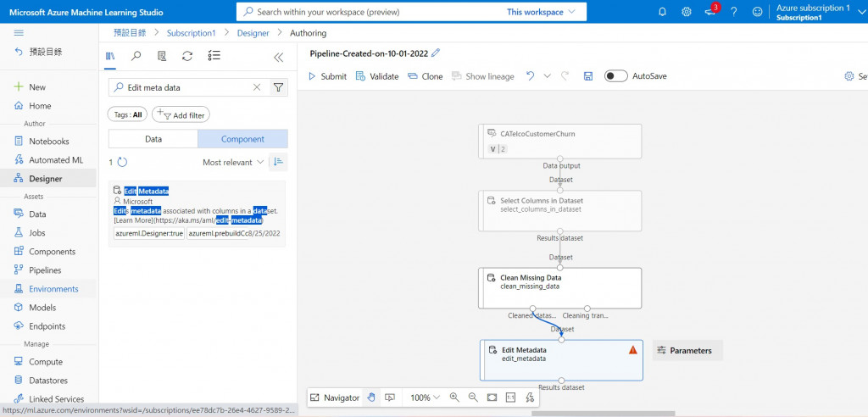Select the asset library icon
The width and height of the screenshot is (868, 417).
(x=110, y=56)
